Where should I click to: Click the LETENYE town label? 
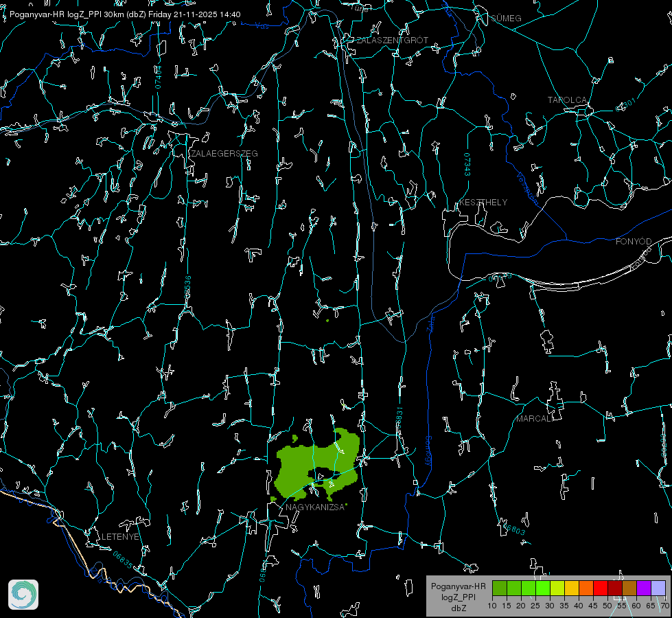(x=120, y=537)
